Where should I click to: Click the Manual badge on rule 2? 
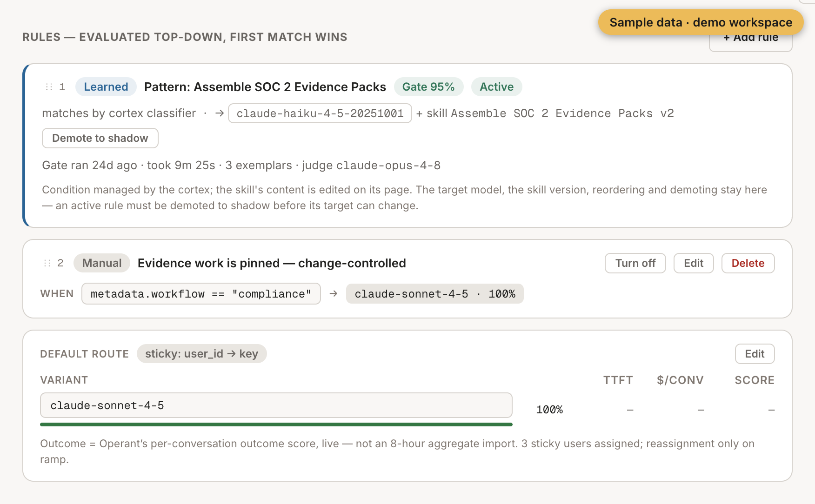(102, 263)
